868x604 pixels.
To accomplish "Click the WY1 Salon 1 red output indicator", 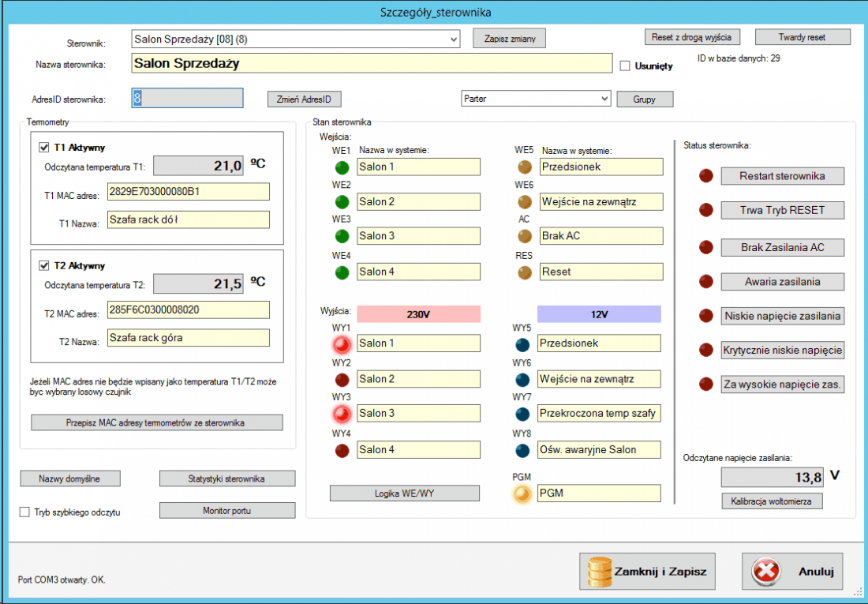I will pyautogui.click(x=342, y=344).
